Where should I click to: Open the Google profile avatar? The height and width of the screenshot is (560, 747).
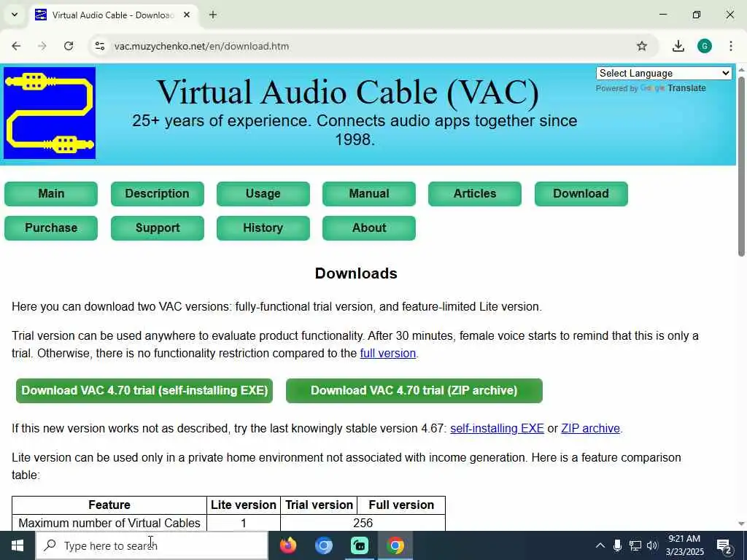click(x=705, y=46)
